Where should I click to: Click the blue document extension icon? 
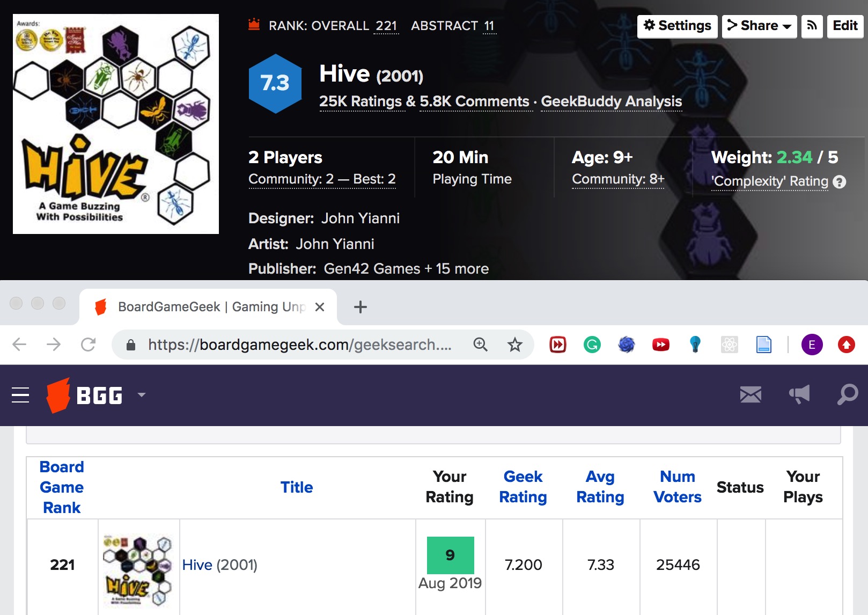pyautogui.click(x=764, y=345)
